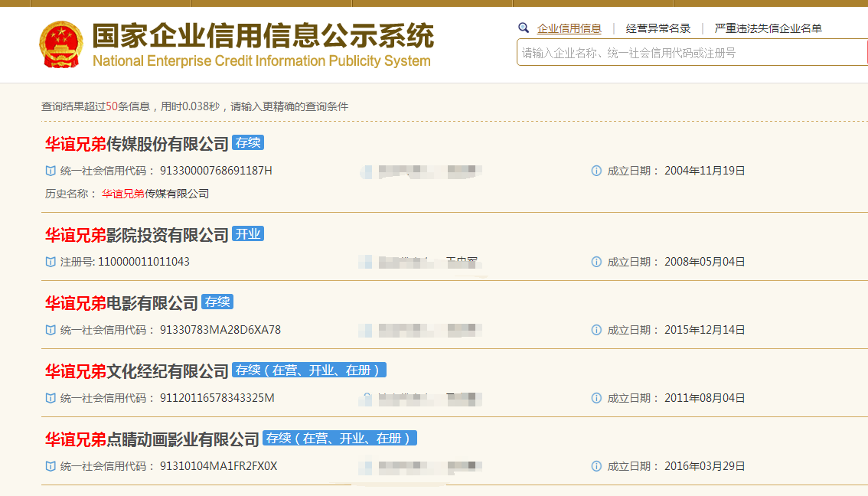Image resolution: width=868 pixels, height=496 pixels.
Task: Click establishment date 2008年05月04日
Action: [705, 261]
